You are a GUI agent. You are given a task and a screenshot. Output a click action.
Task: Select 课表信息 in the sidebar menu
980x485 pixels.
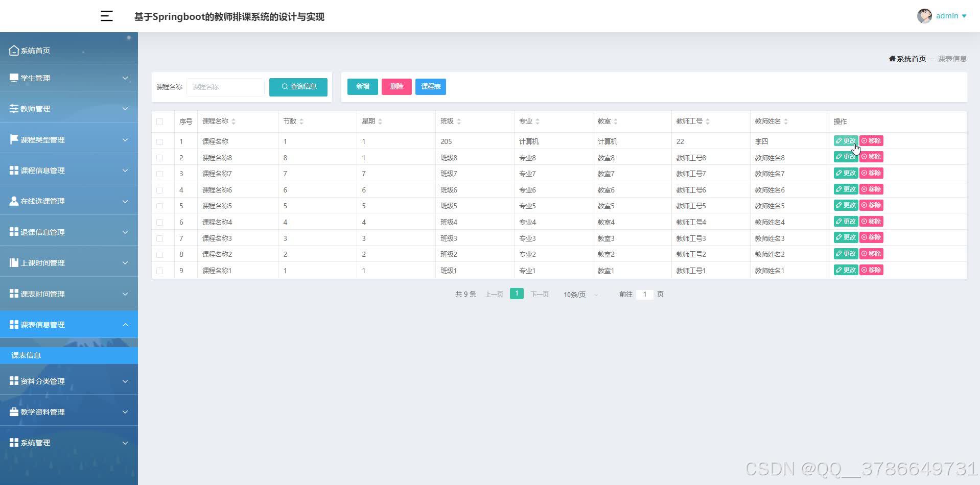coord(27,355)
